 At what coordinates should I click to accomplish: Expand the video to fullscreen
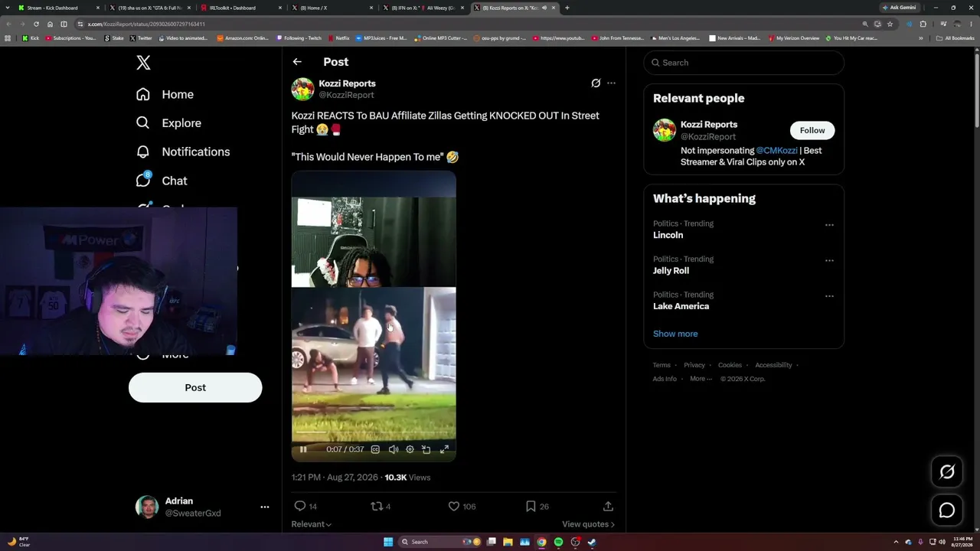coord(444,449)
